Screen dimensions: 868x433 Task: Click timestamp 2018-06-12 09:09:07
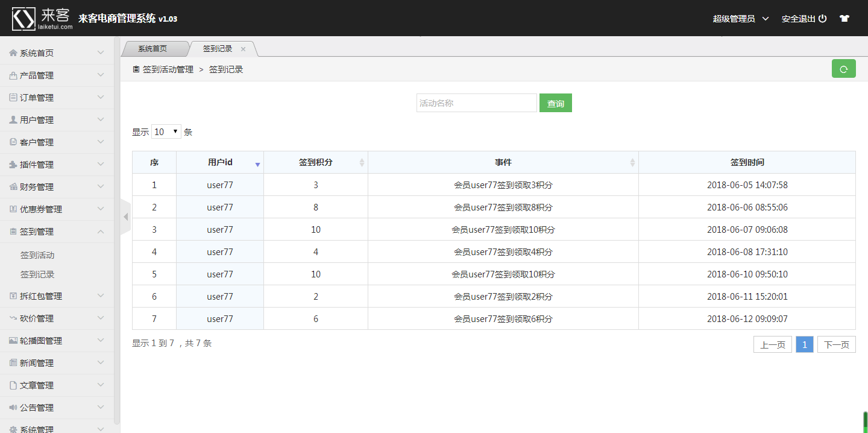pyautogui.click(x=747, y=319)
